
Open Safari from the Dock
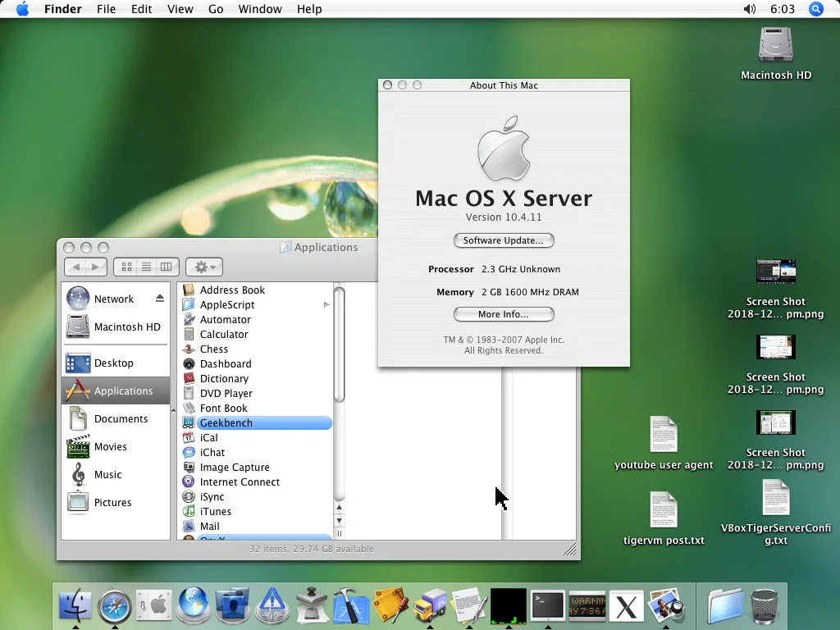pos(114,606)
